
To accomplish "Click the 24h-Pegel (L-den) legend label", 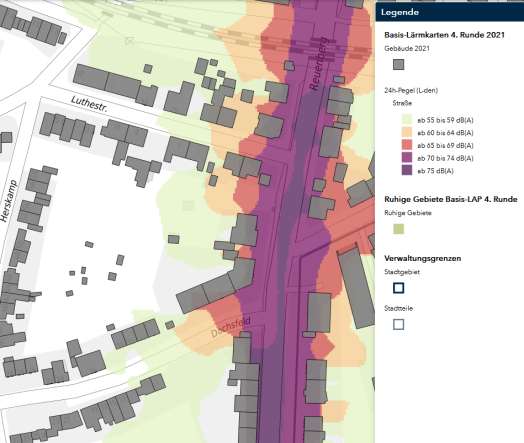I will [x=411, y=90].
